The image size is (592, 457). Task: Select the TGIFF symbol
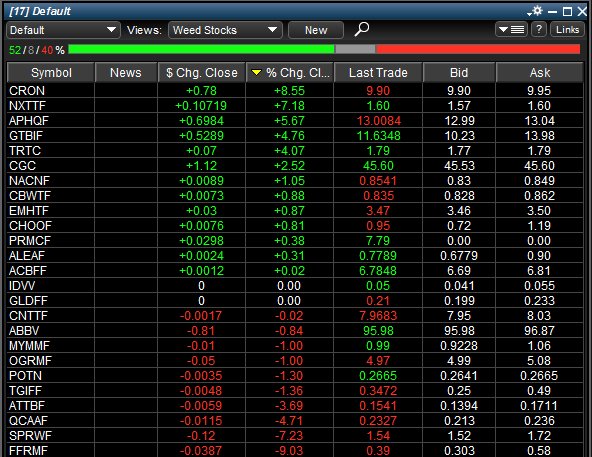(x=25, y=391)
